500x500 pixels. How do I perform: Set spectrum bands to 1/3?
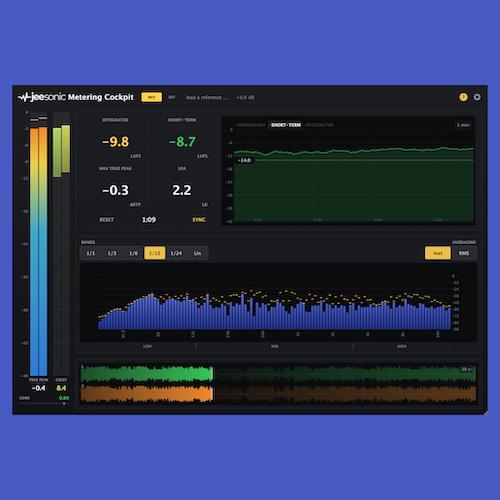[x=112, y=253]
